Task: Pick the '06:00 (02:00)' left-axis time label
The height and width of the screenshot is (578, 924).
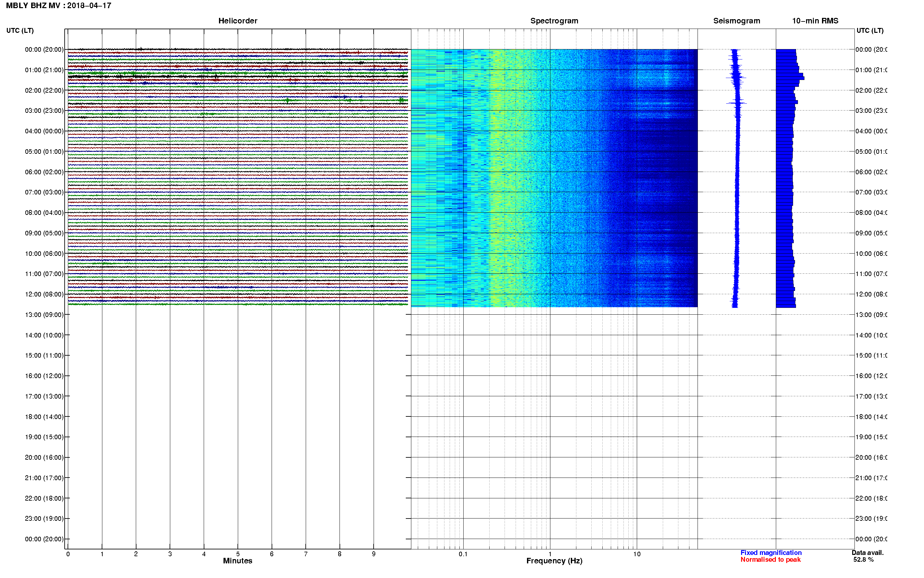Action: pos(44,172)
